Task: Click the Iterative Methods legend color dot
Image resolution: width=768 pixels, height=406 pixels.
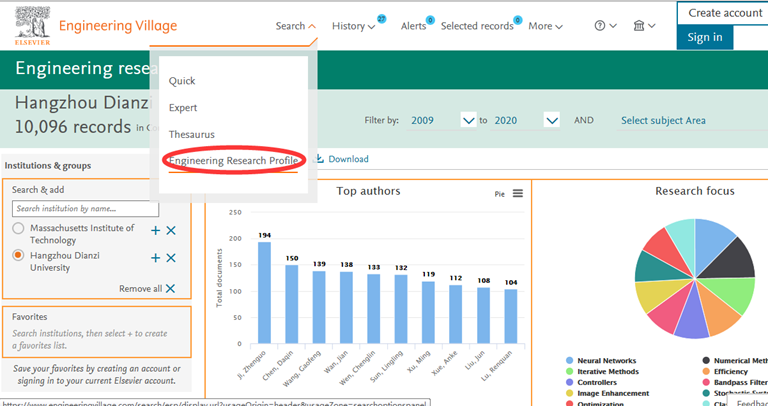Action: click(x=569, y=372)
